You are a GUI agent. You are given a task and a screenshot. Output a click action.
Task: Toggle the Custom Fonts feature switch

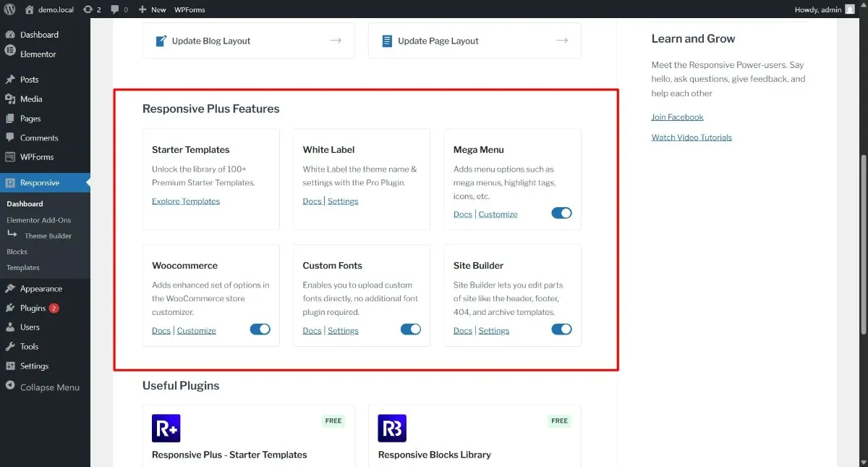coord(411,329)
